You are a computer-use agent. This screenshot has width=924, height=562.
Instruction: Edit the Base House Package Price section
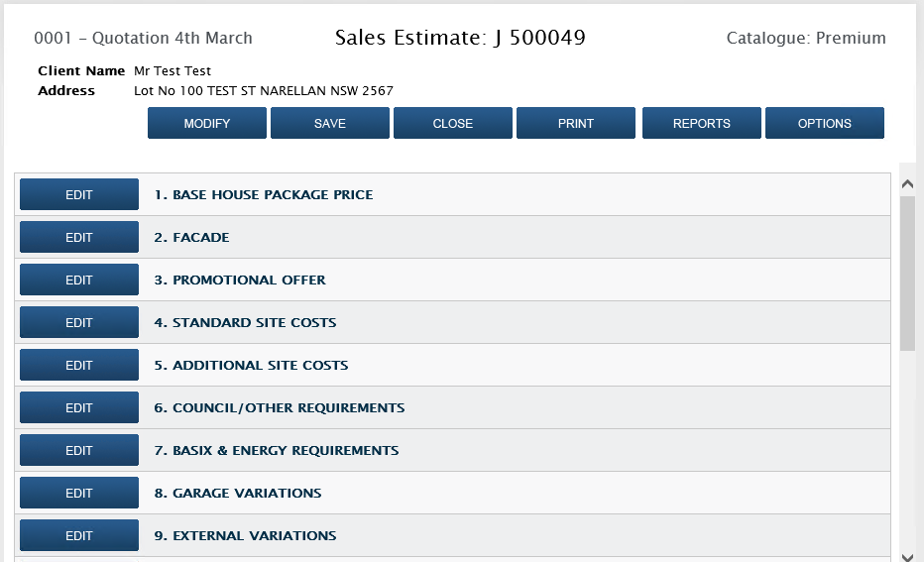(79, 194)
